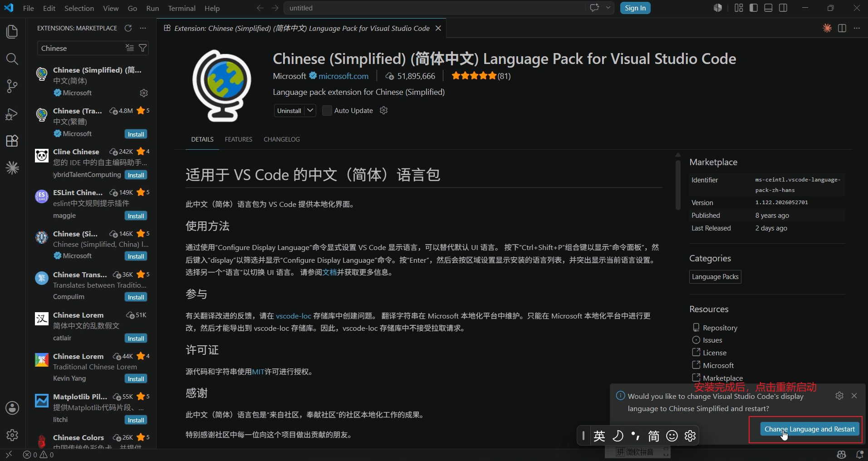Expand the Uninstall dropdown arrow

pos(310,110)
